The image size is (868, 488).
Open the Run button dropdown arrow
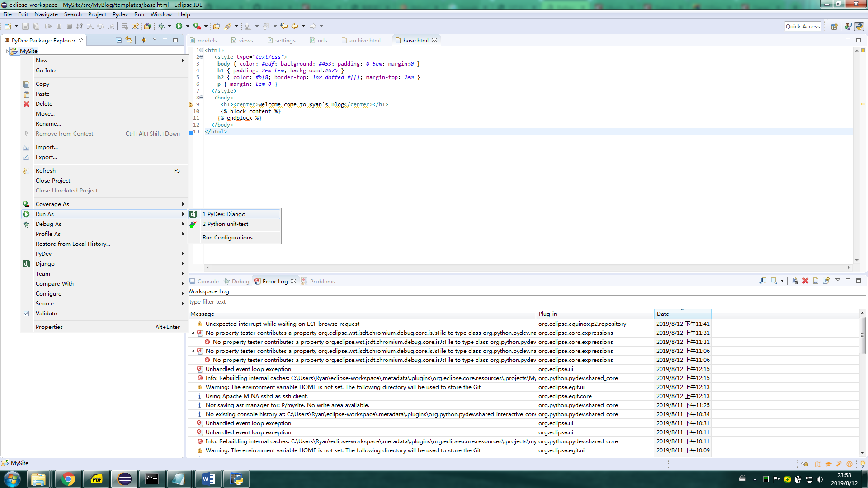[x=188, y=27]
